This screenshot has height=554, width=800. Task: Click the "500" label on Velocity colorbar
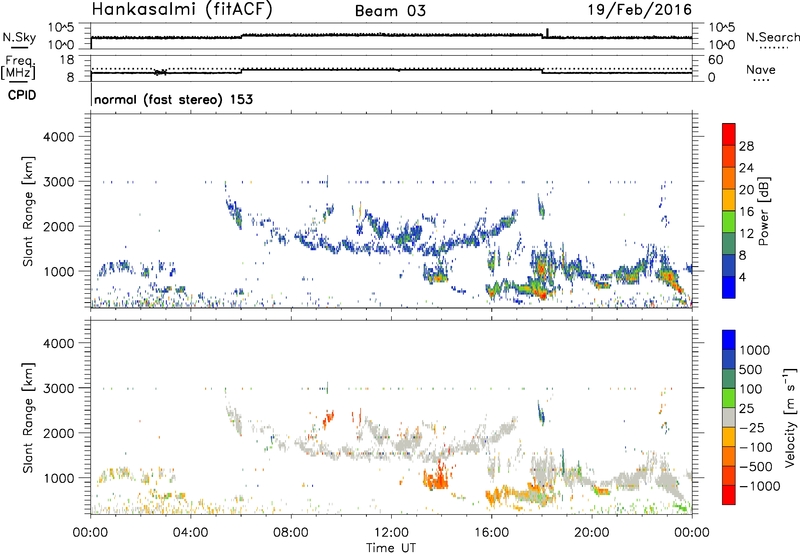[x=751, y=369]
